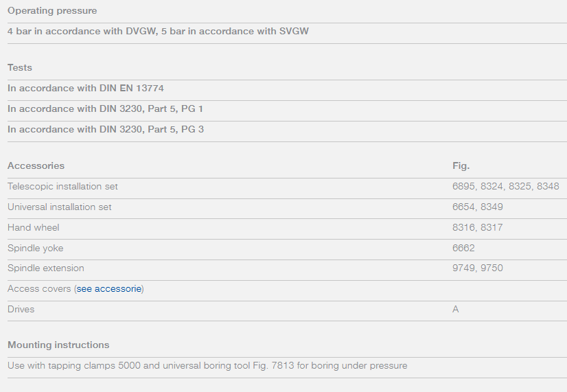Click the Spindle yoke figure number "6662"
The height and width of the screenshot is (392, 567).
[x=463, y=249]
